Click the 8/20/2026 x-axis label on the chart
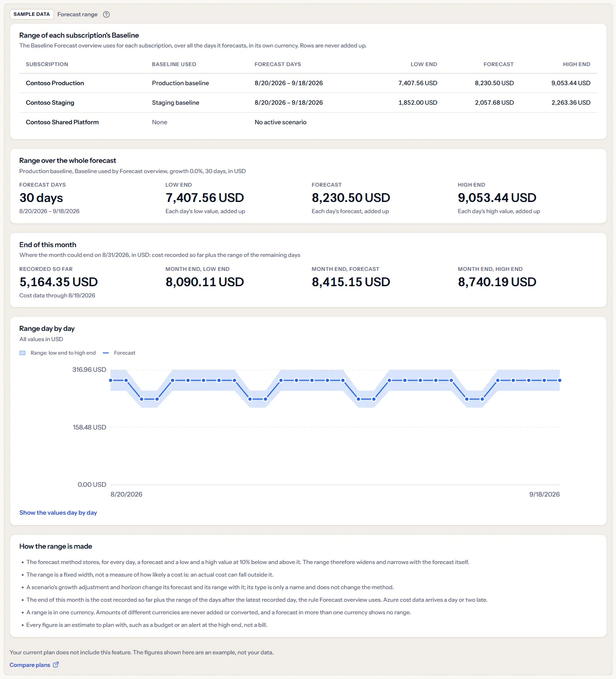The height and width of the screenshot is (679, 616). tap(127, 495)
